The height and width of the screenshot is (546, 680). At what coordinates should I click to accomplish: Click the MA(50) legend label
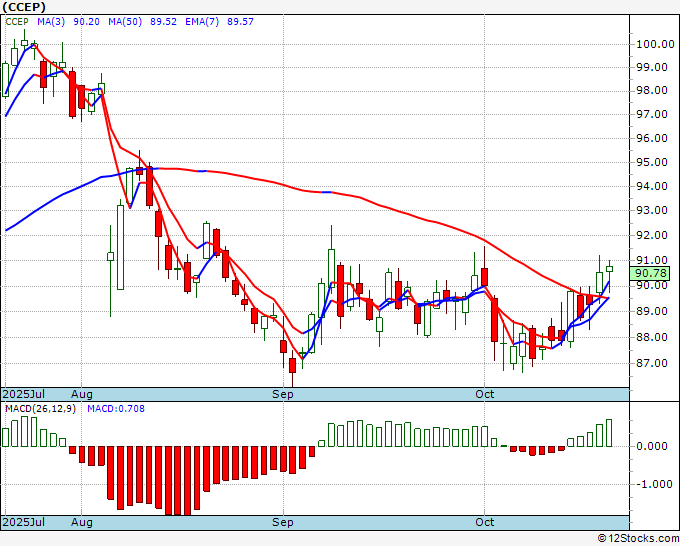click(125, 22)
